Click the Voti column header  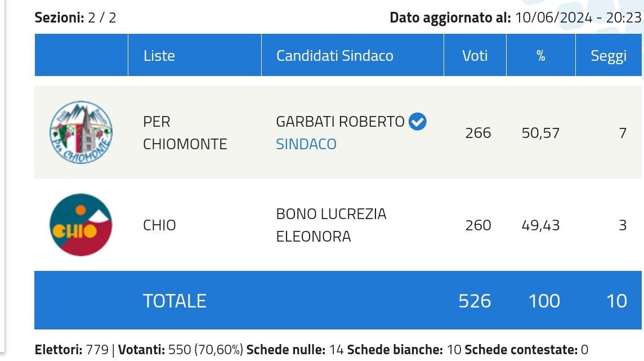click(x=475, y=55)
